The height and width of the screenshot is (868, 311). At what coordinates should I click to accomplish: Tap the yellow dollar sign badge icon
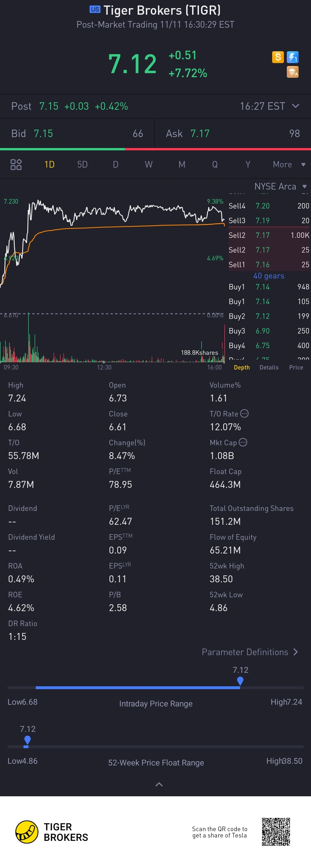pos(278,57)
